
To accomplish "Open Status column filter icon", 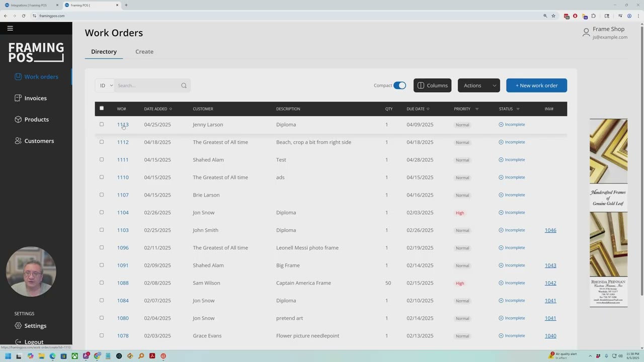I will (518, 109).
